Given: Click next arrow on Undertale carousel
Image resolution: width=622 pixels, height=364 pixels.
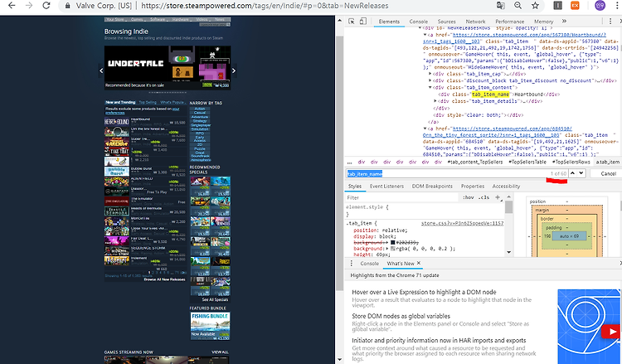Looking at the screenshot, I should click(234, 70).
